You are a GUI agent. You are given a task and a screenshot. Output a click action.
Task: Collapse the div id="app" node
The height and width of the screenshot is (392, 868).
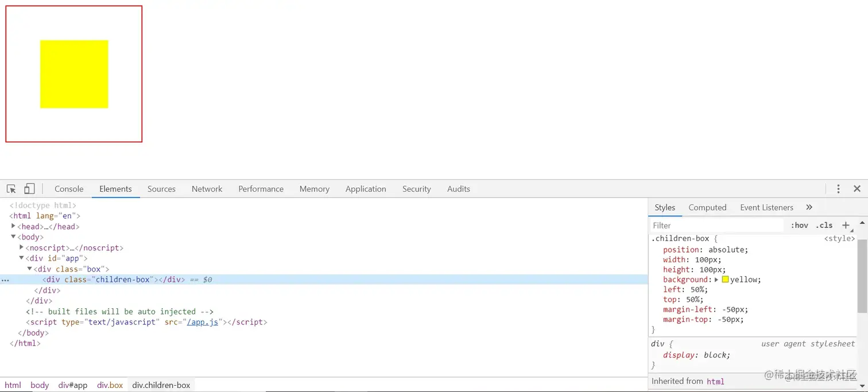point(22,258)
